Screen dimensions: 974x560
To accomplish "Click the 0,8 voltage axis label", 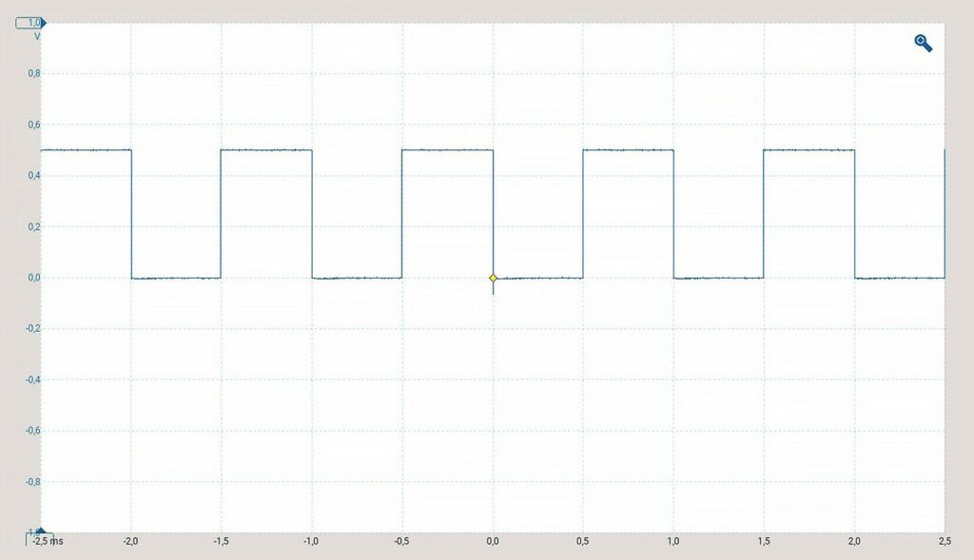I will coord(33,74).
